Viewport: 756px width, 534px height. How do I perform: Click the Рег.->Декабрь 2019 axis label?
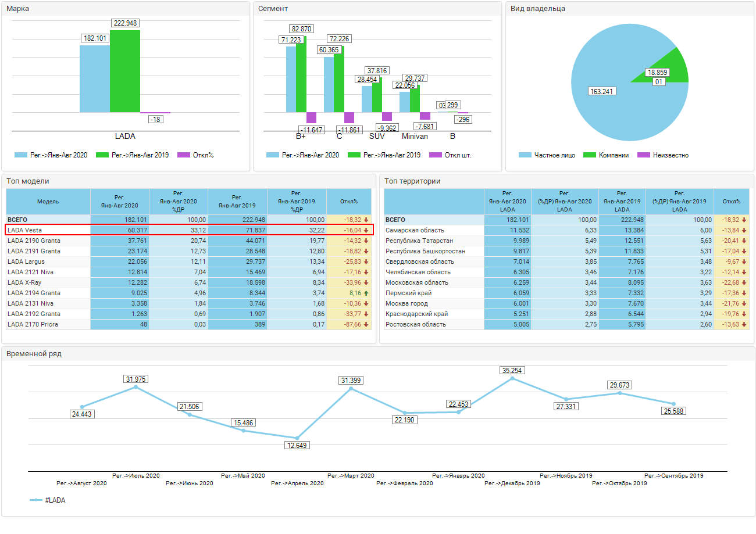pos(512,483)
